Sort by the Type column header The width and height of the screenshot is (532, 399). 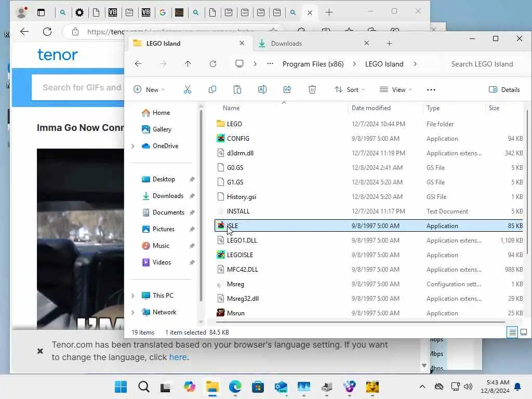[433, 108]
